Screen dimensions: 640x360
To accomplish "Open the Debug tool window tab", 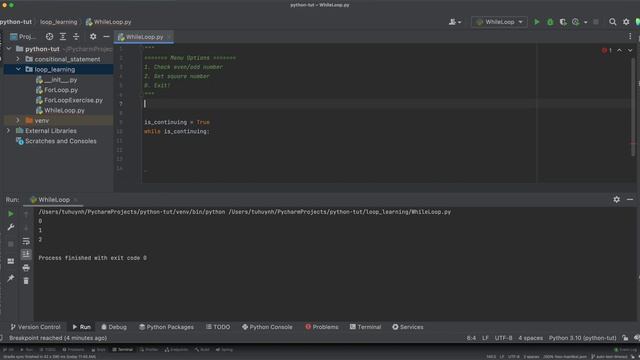I will coord(114,327).
